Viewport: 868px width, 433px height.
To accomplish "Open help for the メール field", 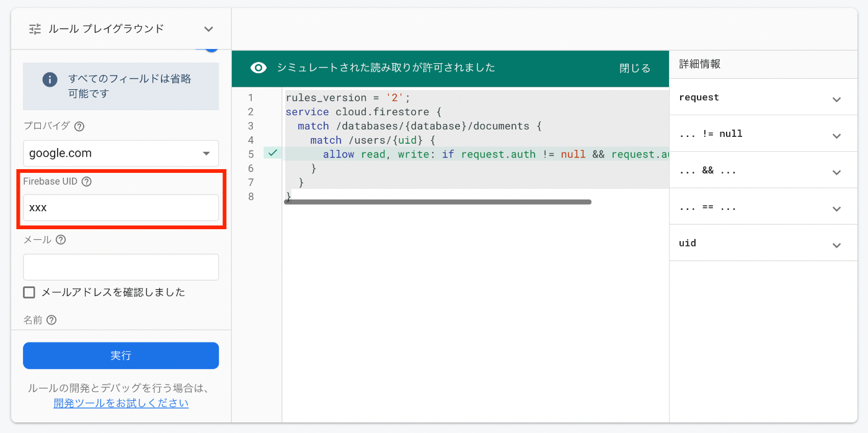I will tap(60, 239).
